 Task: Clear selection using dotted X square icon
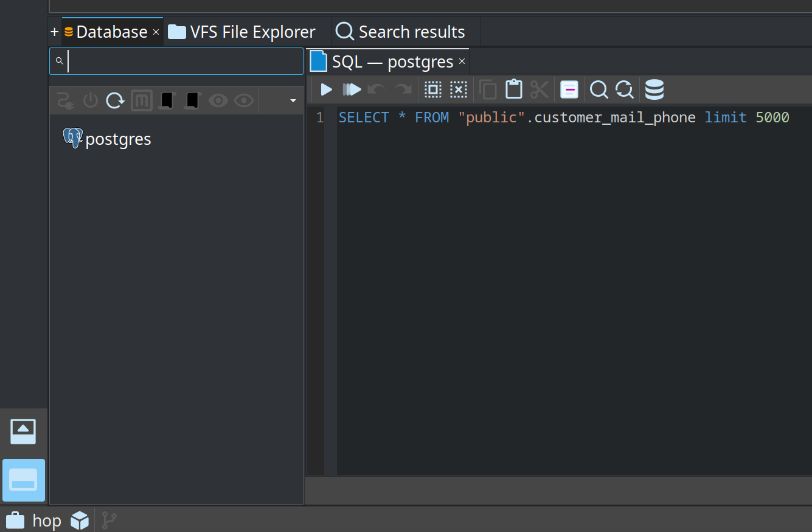[458, 90]
